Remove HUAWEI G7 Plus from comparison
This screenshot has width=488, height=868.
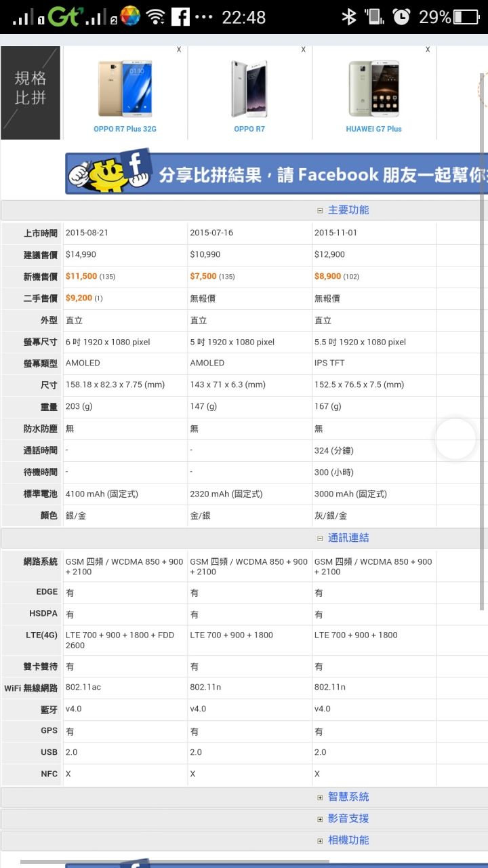[428, 50]
